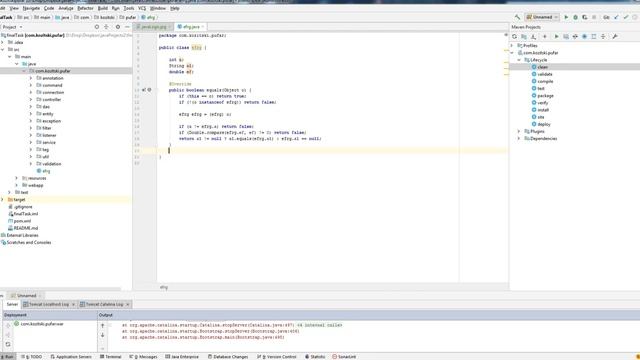
Task: Add Maven project plus icon
Action: (544, 37)
